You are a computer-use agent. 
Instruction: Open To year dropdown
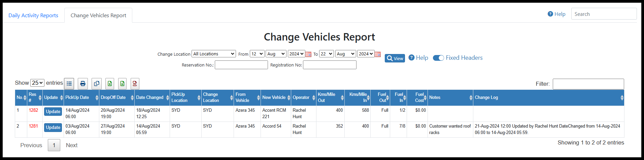coord(366,54)
